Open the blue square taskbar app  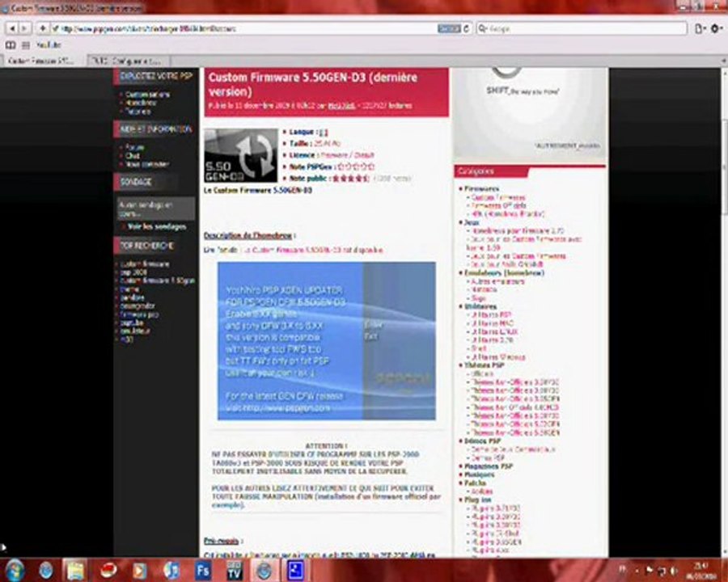[296, 571]
